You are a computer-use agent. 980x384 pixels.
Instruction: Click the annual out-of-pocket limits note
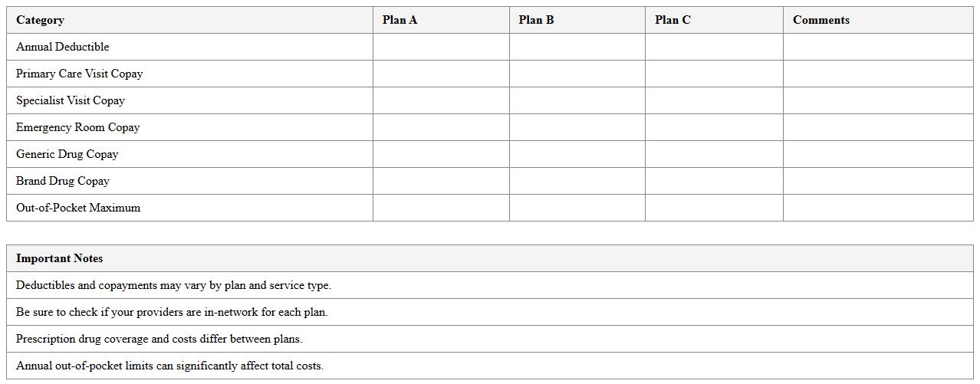pos(169,366)
